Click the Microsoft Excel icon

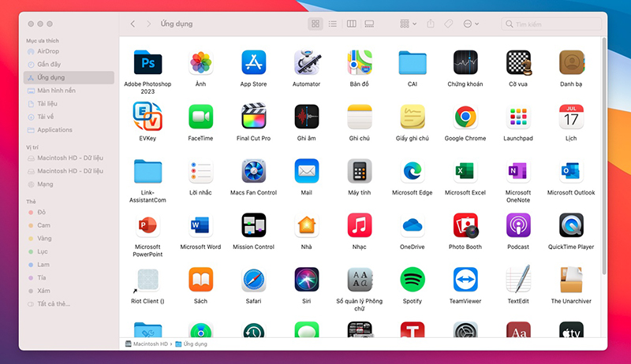click(465, 172)
